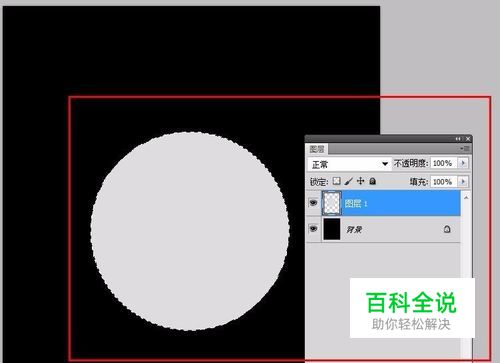Hide the 图层 1 layer eye
The image size is (500, 363).
click(313, 203)
